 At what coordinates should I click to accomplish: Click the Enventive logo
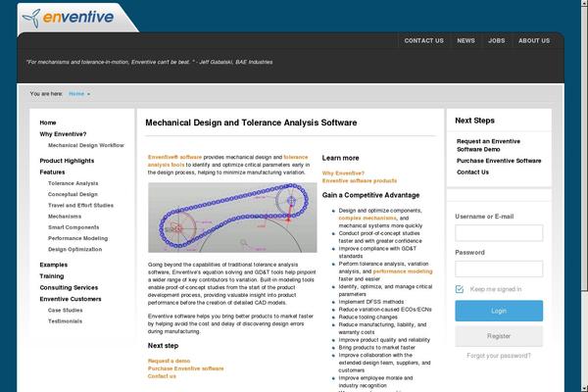coord(68,18)
